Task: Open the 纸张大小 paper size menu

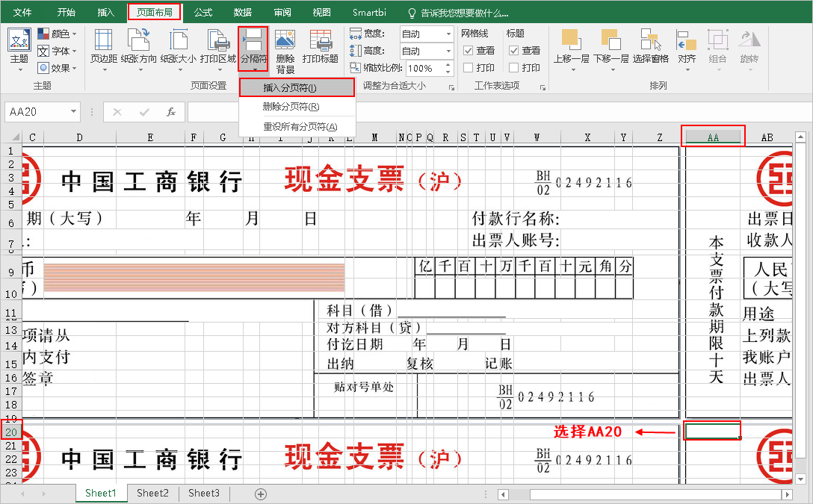Action: tap(178, 49)
